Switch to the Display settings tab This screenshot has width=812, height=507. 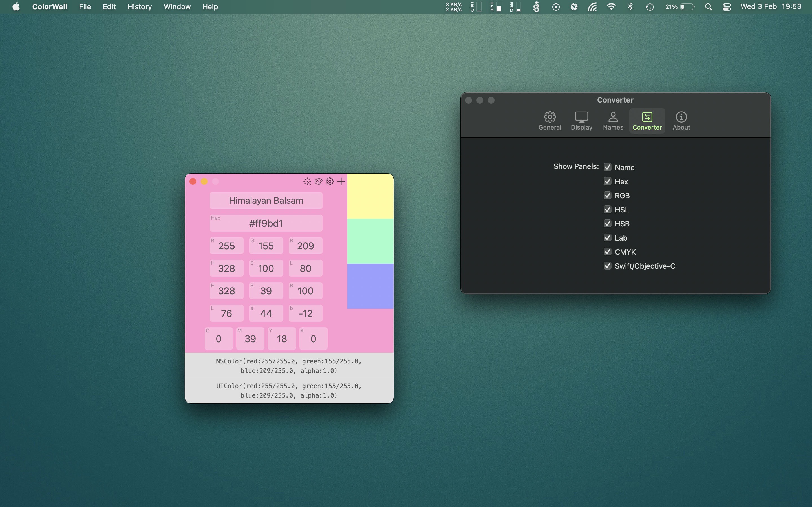[x=582, y=120]
